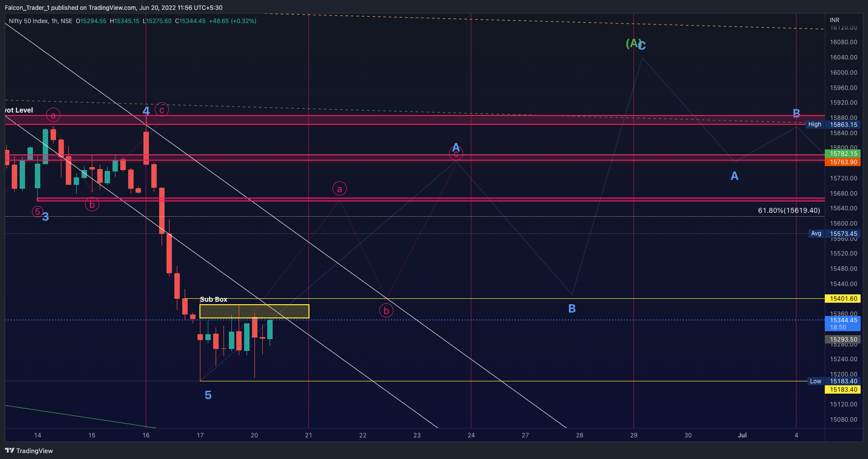The width and height of the screenshot is (868, 459).
Task: Select the orange 15763.90 price tag
Action: pos(843,162)
